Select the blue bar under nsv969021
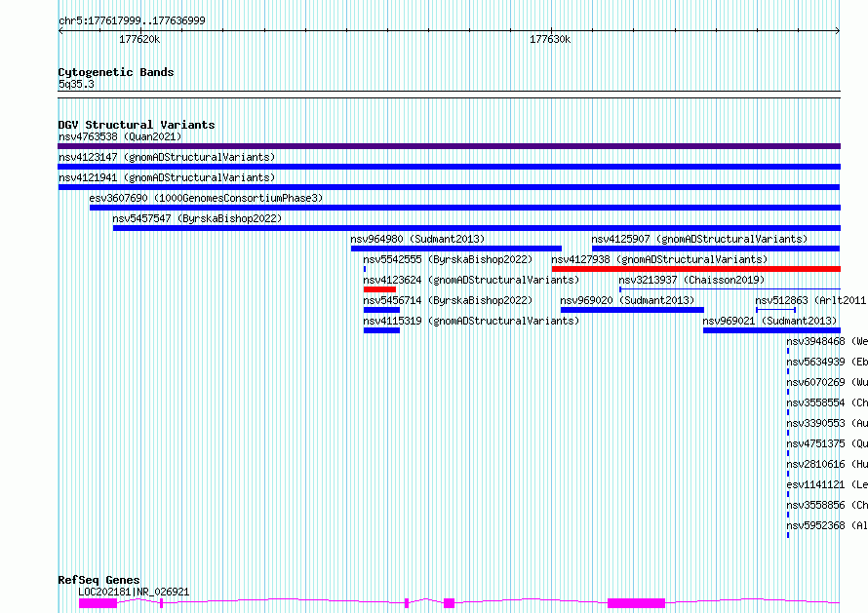This screenshot has width=868, height=613. point(771,330)
